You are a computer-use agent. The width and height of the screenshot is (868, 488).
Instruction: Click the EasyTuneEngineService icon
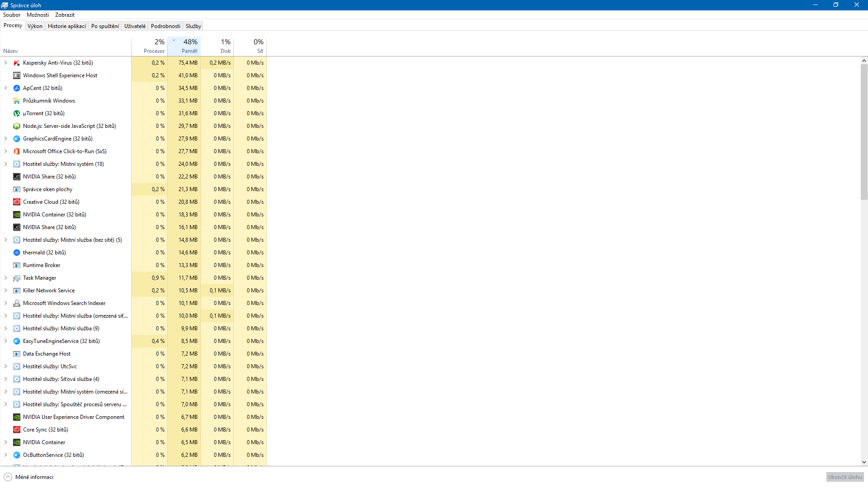(17, 341)
